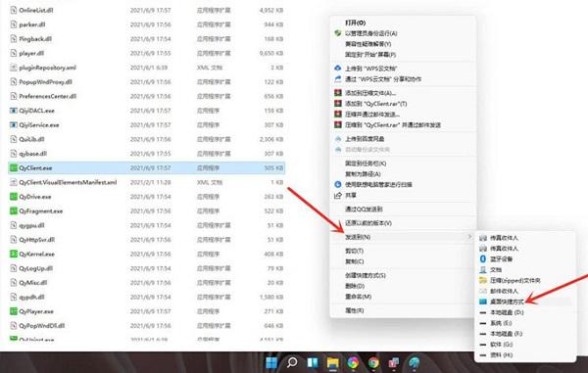
Task: Click the QyFragment.exe application icon
Action: click(x=14, y=211)
